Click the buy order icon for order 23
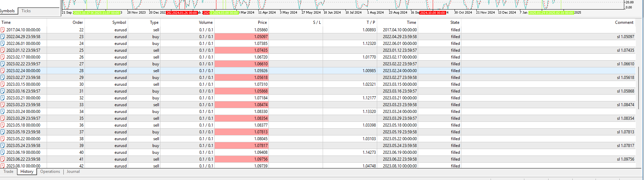The image size is (644, 180). tap(3, 37)
